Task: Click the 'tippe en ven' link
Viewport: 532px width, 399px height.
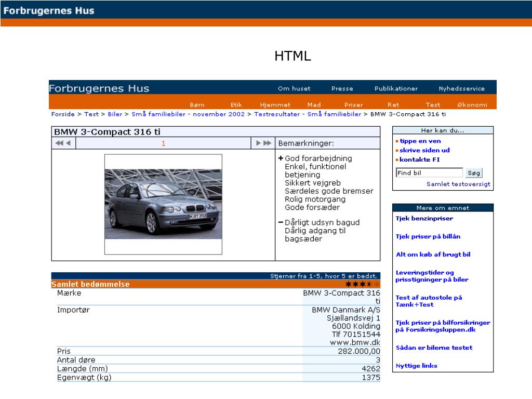Action: (x=420, y=141)
